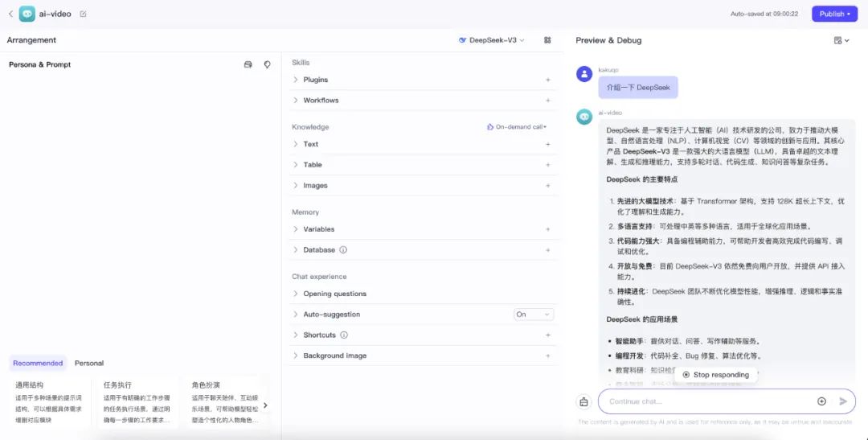Click the Database info icon
This screenshot has height=440, width=868.
coord(343,250)
